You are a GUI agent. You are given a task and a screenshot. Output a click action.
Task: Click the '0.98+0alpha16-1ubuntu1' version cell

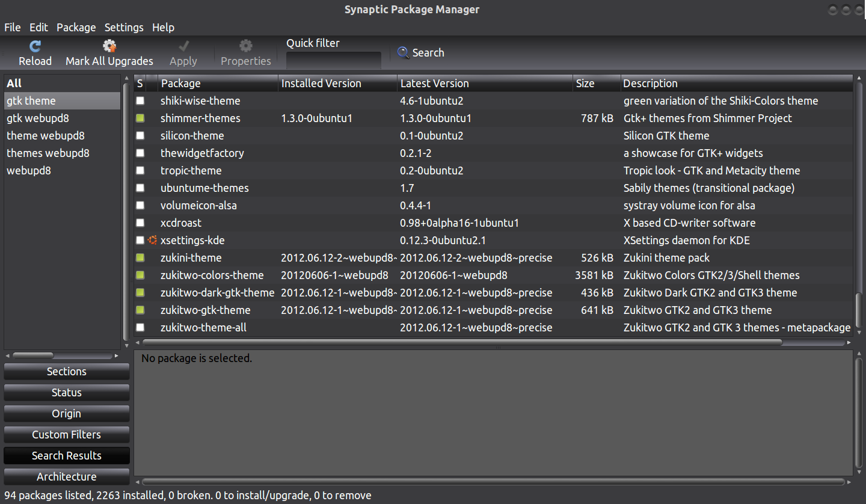(459, 223)
